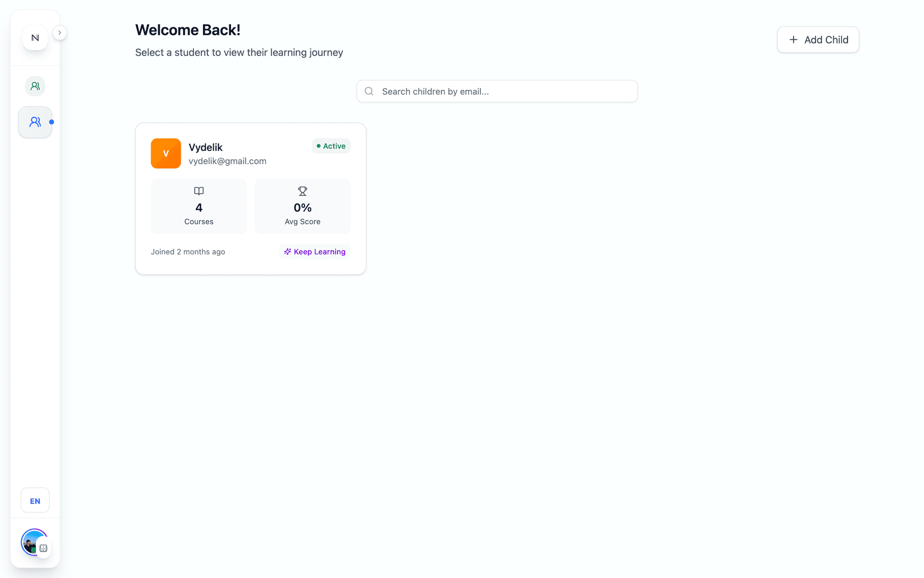The height and width of the screenshot is (578, 924).
Task: Click the magnifier search icon
Action: 369,91
